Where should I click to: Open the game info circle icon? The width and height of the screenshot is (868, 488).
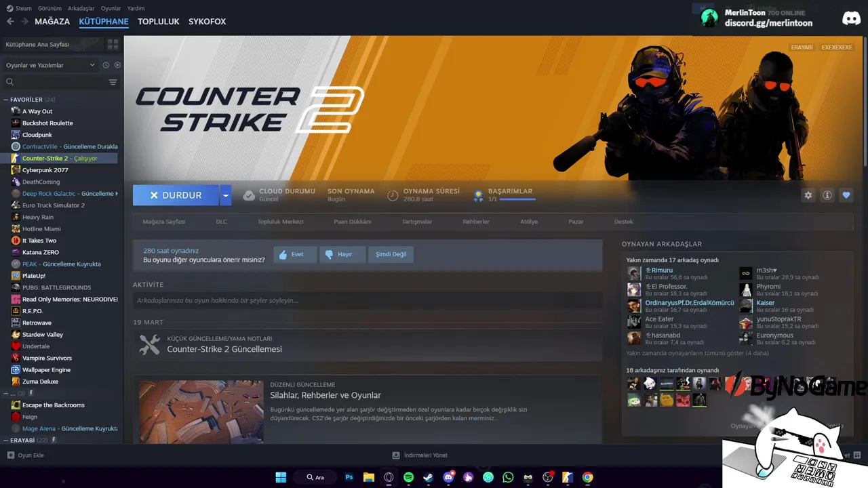click(827, 195)
